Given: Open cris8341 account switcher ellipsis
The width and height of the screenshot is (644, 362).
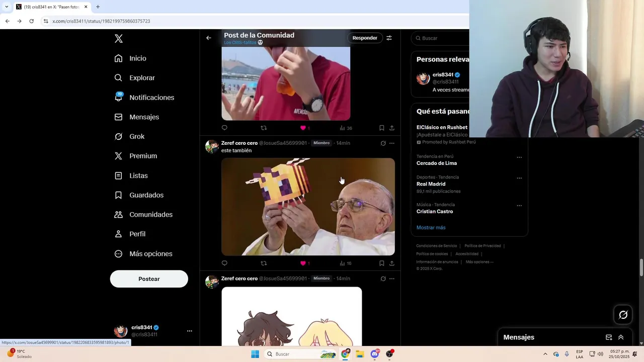Looking at the screenshot, I should click(190, 331).
